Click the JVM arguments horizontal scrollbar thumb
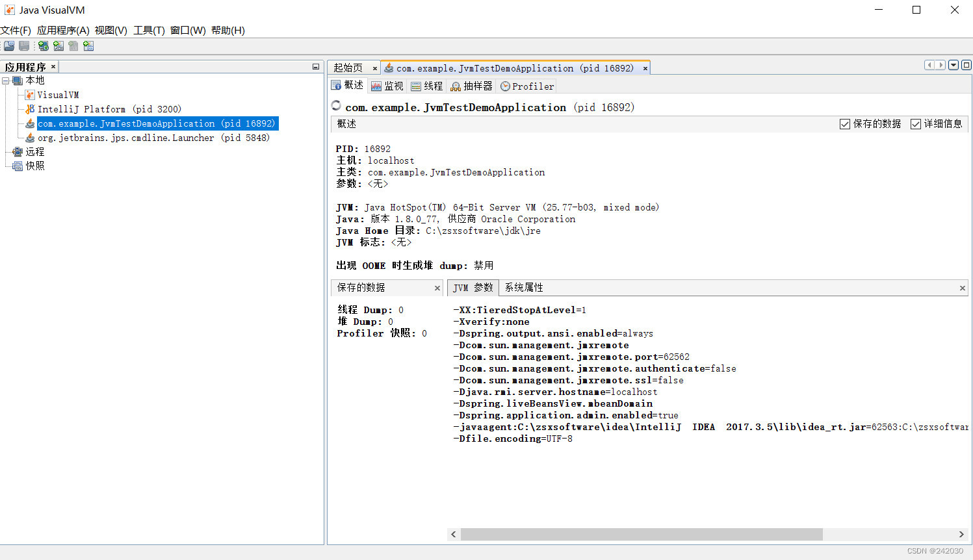 (642, 535)
